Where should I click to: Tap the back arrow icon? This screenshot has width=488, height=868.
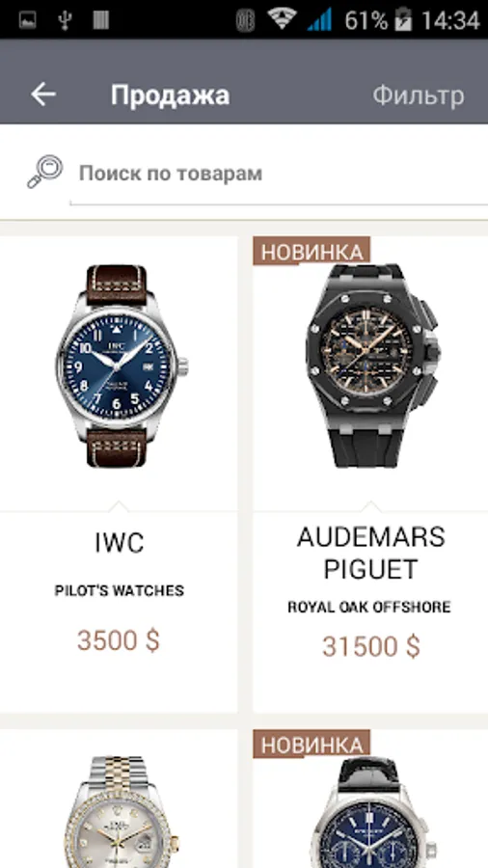(43, 95)
